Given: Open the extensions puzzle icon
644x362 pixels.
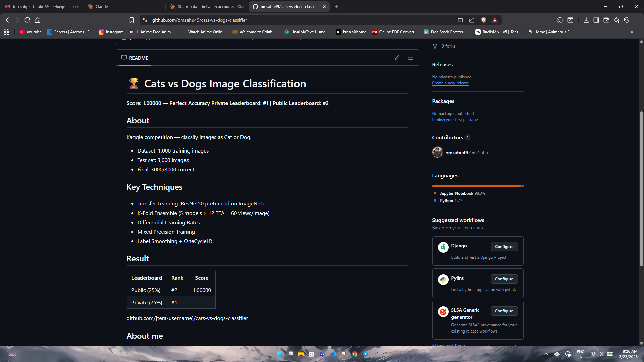Looking at the screenshot, I should click(560, 20).
